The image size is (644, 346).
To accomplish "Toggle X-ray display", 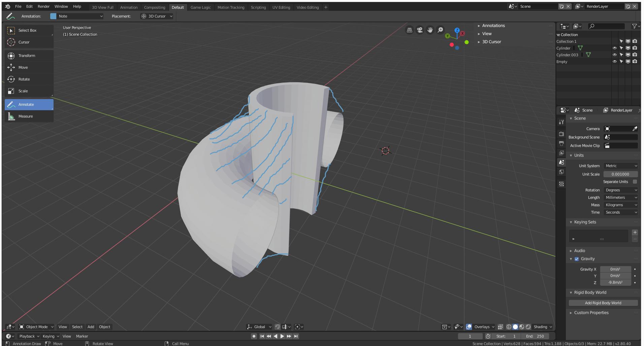I will point(501,327).
